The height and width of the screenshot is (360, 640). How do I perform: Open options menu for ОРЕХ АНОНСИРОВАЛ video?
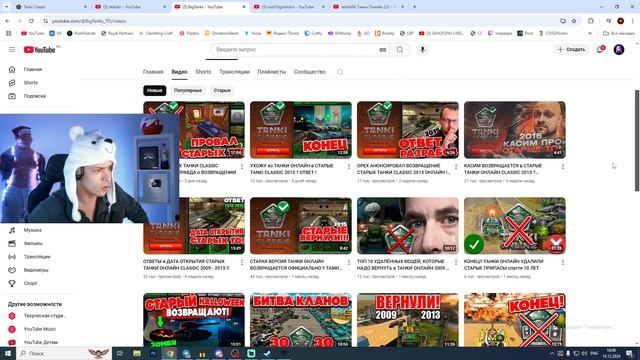pos(456,167)
